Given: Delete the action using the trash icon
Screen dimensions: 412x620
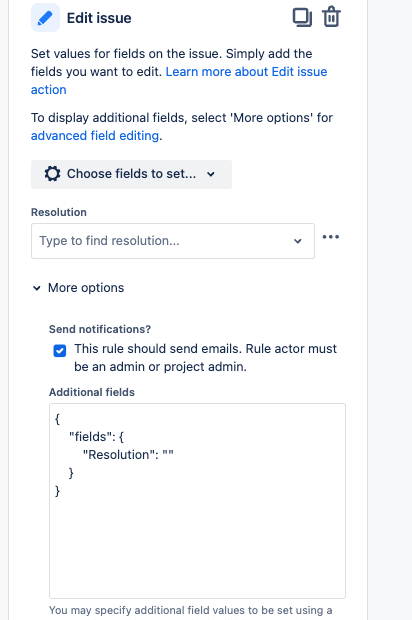Looking at the screenshot, I should click(x=331, y=17).
